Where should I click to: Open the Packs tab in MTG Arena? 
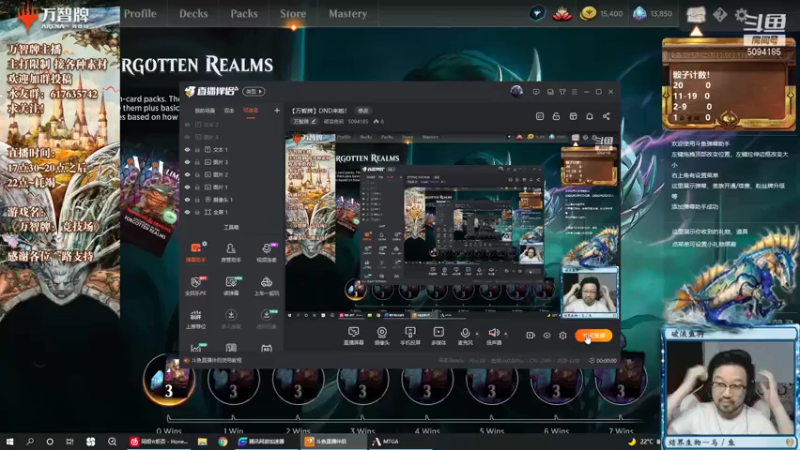pyautogui.click(x=244, y=14)
